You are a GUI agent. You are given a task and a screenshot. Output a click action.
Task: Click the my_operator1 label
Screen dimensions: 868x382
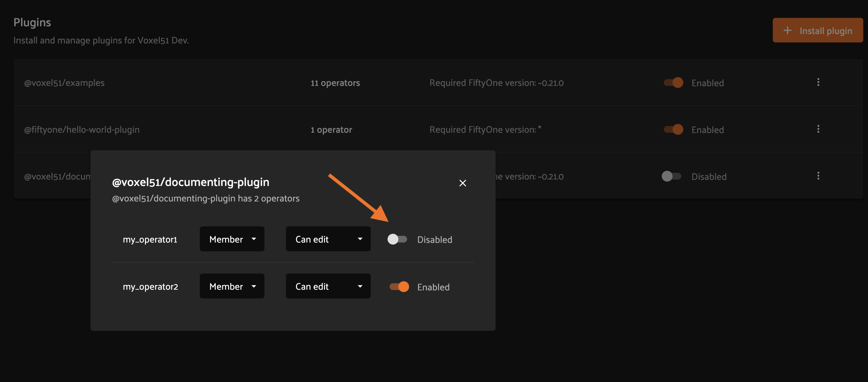click(x=150, y=240)
